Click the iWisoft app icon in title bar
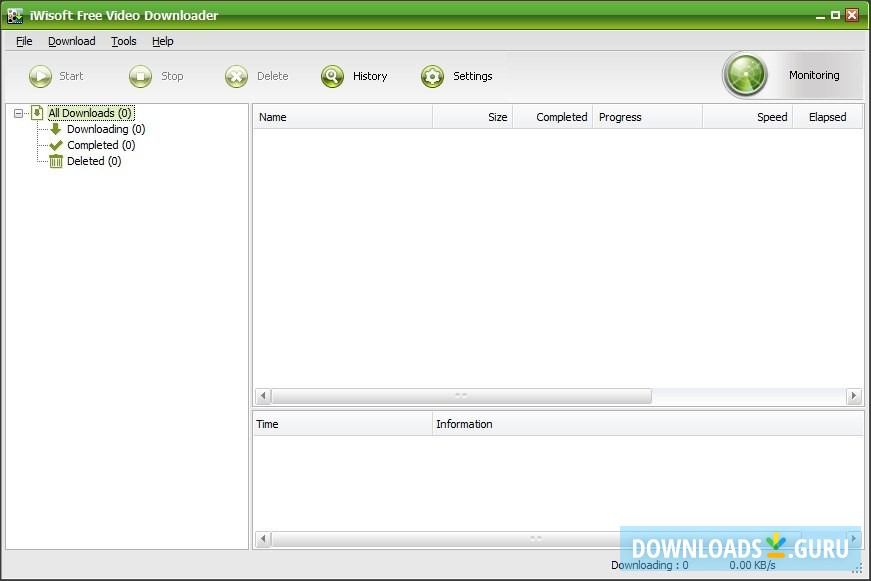871x581 pixels. (15, 15)
